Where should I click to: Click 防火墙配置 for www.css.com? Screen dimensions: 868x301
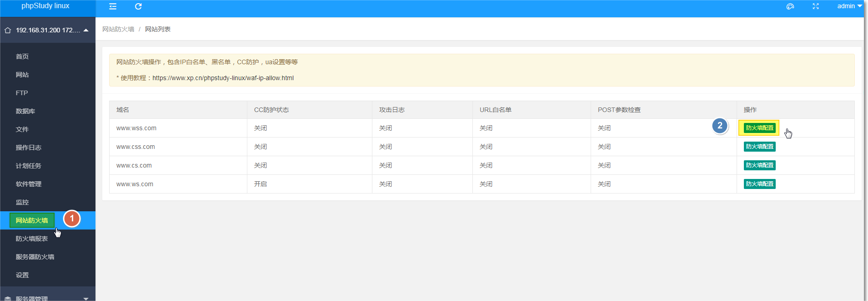(x=759, y=147)
